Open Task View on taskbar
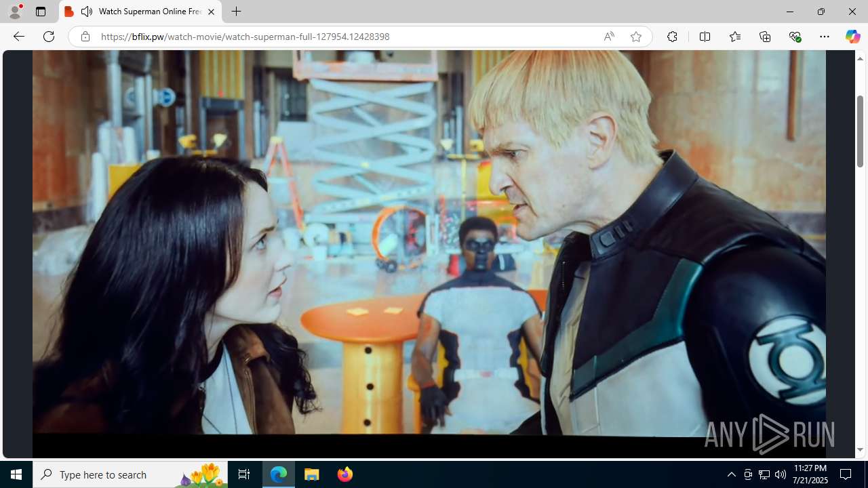 click(x=244, y=474)
